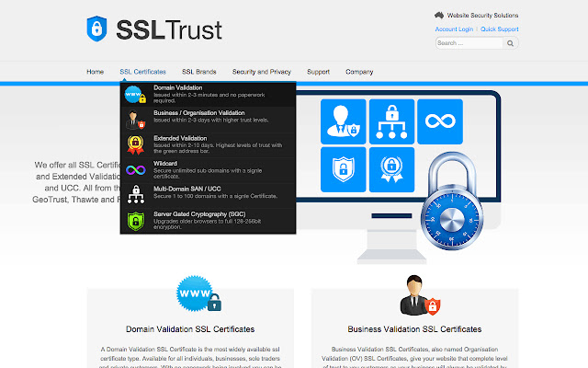Click the Quick Support link
Screen dimensions: 588x368
500,29
